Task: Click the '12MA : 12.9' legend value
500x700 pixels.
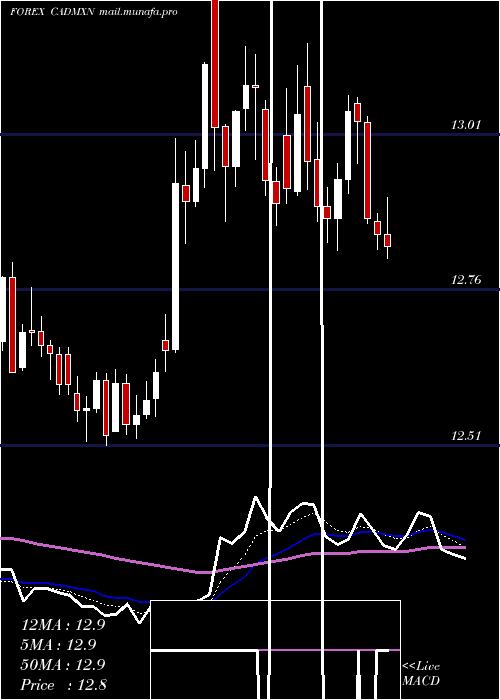Action: 63,625
